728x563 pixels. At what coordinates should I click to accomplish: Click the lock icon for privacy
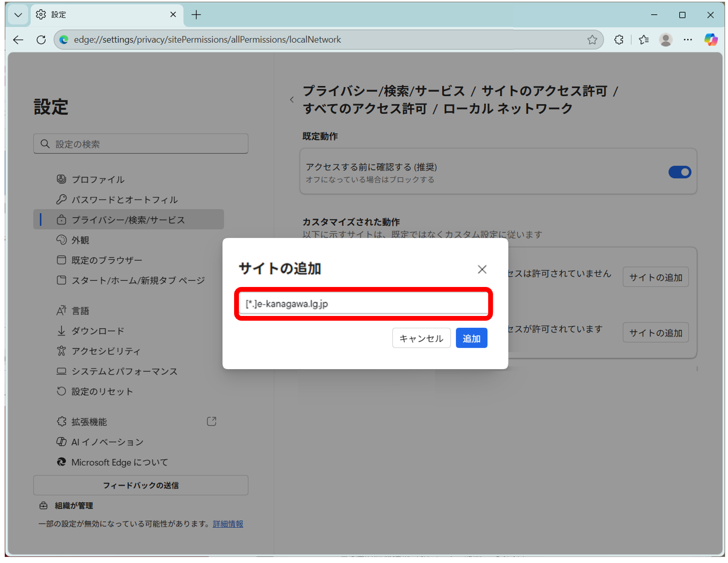point(61,219)
